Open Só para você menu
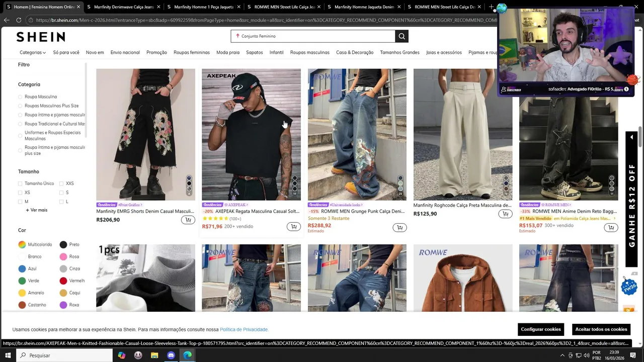 [x=66, y=52]
